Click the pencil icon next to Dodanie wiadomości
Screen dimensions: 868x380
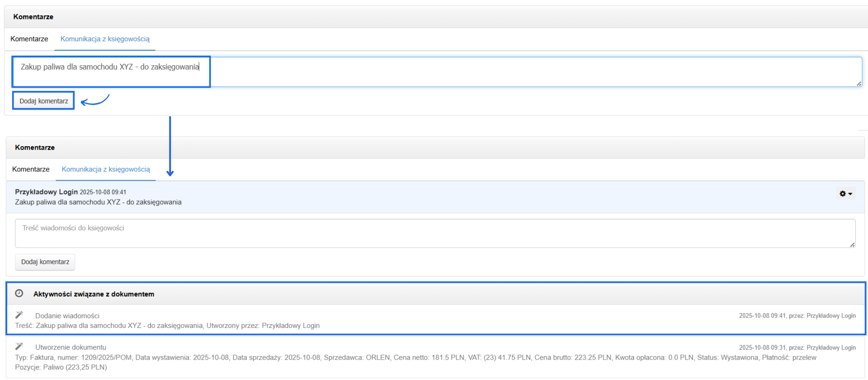[19, 315]
